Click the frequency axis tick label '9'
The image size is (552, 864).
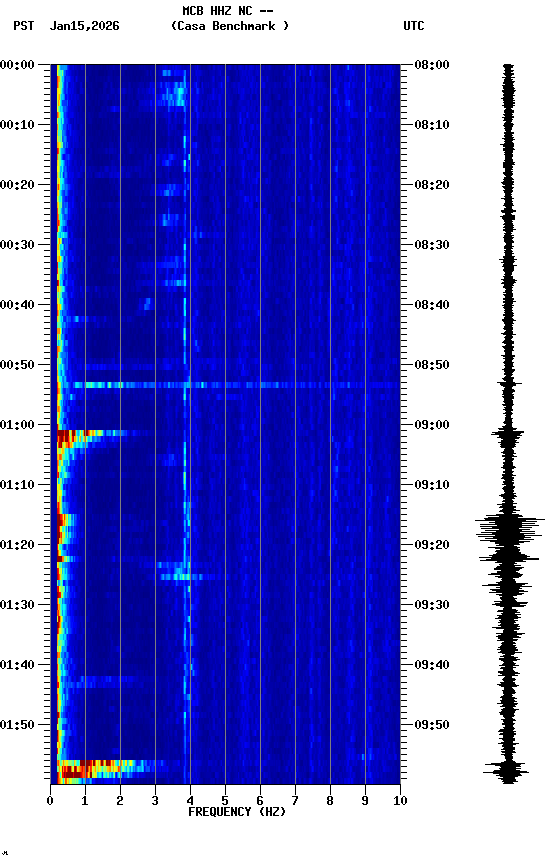click(x=365, y=801)
